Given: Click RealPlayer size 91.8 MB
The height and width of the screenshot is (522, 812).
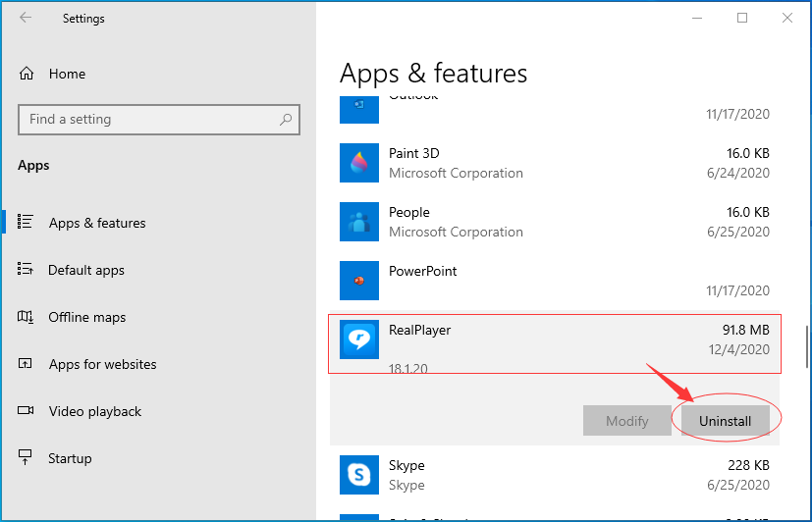Looking at the screenshot, I should click(x=745, y=330).
